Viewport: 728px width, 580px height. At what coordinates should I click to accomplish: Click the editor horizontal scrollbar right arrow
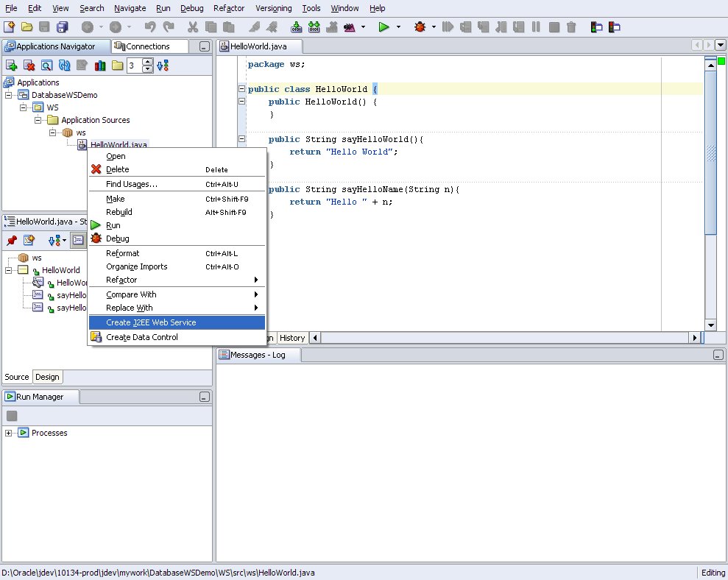click(x=695, y=338)
